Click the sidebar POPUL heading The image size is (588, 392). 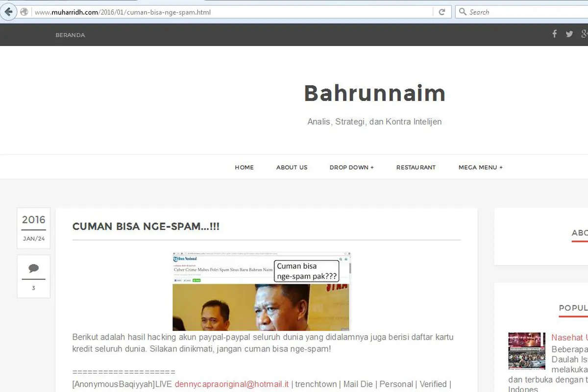click(573, 308)
